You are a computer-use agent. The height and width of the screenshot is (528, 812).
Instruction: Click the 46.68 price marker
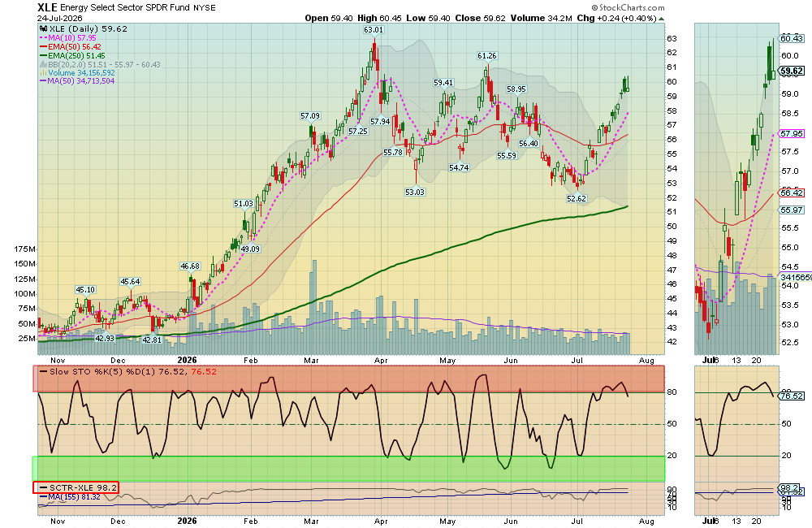click(190, 266)
